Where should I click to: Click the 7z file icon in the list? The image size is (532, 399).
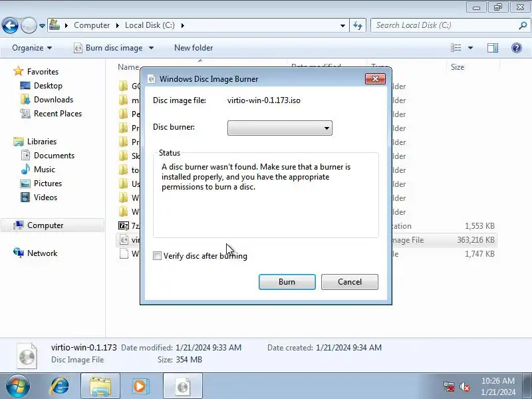pyautogui.click(x=124, y=225)
